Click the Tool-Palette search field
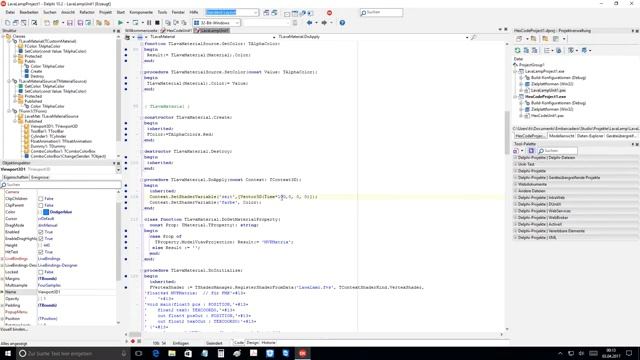 557,151
